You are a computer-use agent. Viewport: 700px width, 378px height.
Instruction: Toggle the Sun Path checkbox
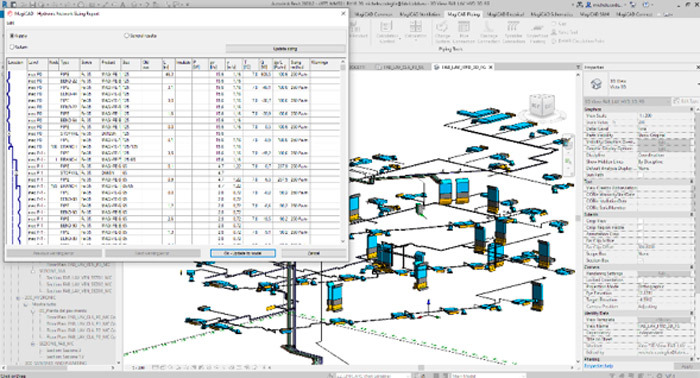tap(640, 175)
